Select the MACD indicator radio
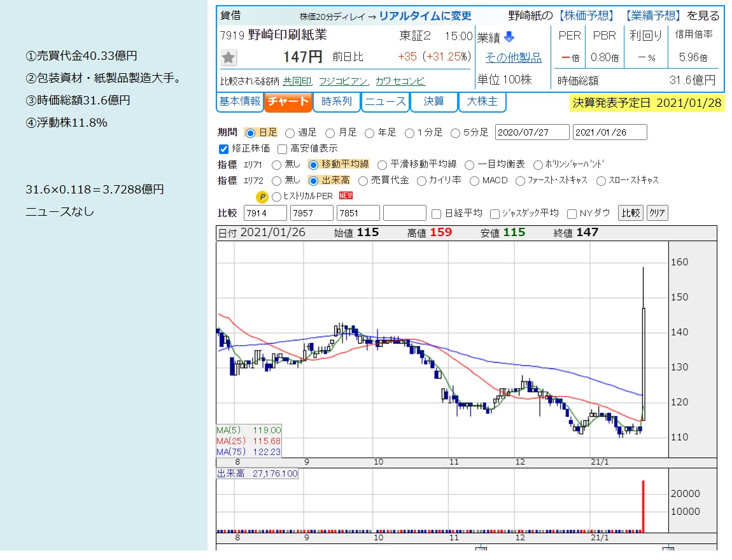Image resolution: width=732 pixels, height=560 pixels. (x=474, y=181)
